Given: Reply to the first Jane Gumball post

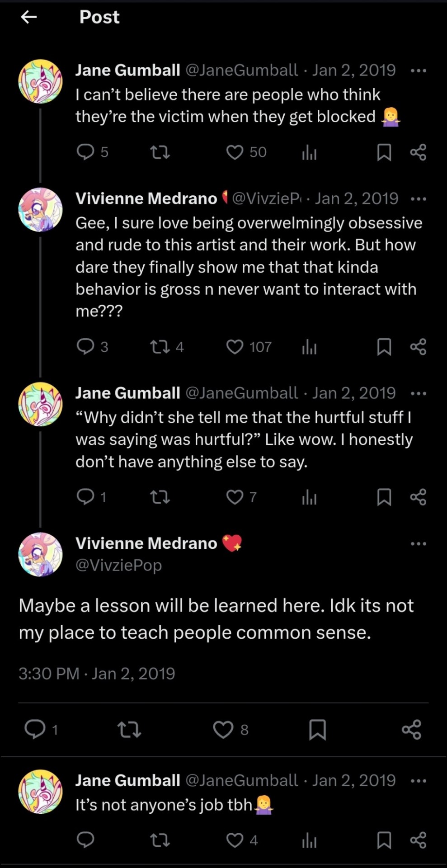Looking at the screenshot, I should pyautogui.click(x=85, y=152).
